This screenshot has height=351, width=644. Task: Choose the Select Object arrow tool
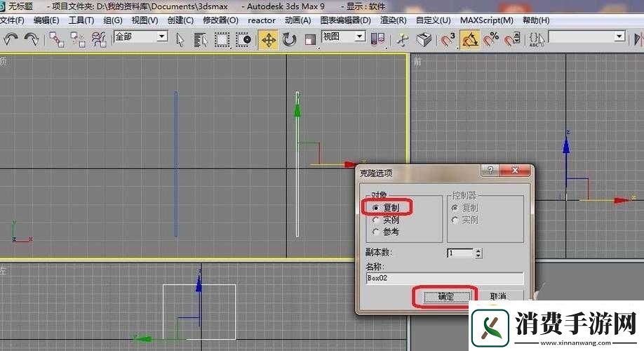coord(180,40)
